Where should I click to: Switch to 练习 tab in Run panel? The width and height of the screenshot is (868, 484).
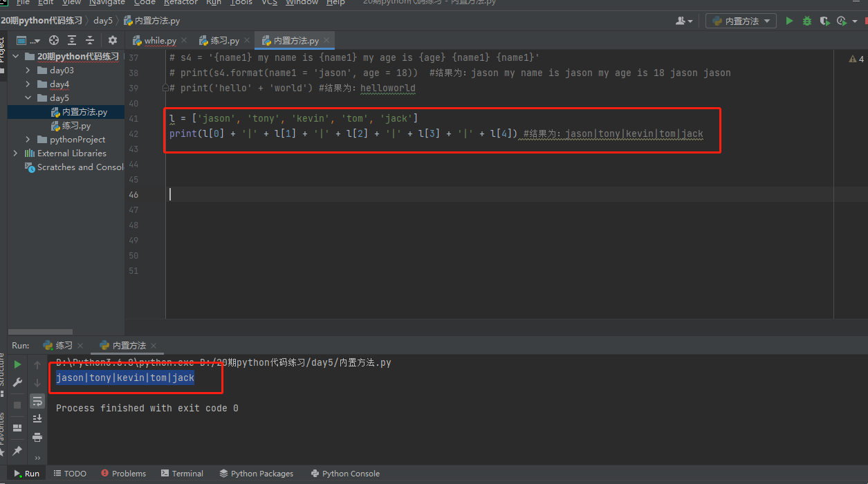point(64,346)
